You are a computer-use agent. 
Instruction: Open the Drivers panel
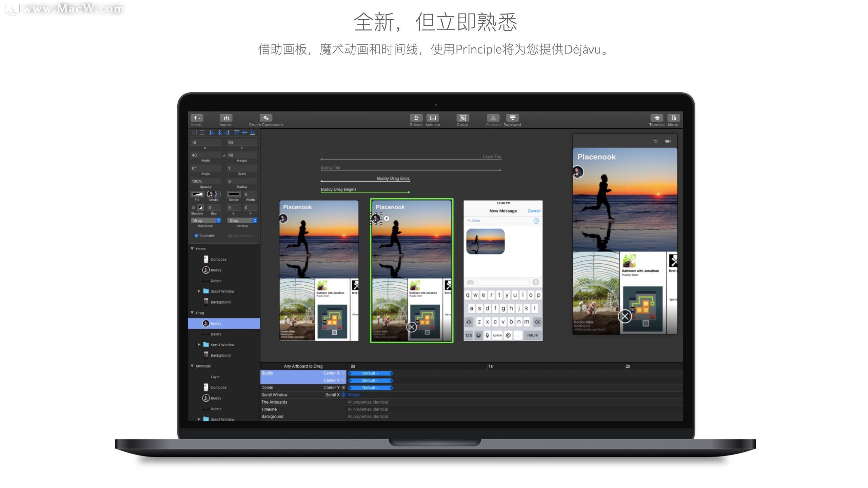(x=416, y=118)
